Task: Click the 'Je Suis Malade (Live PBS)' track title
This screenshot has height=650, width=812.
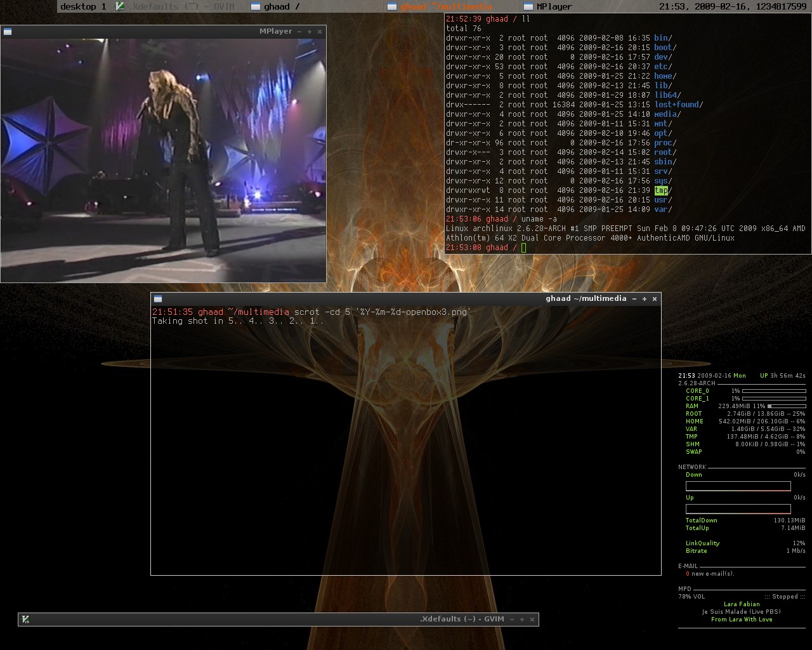Action: tap(742, 612)
